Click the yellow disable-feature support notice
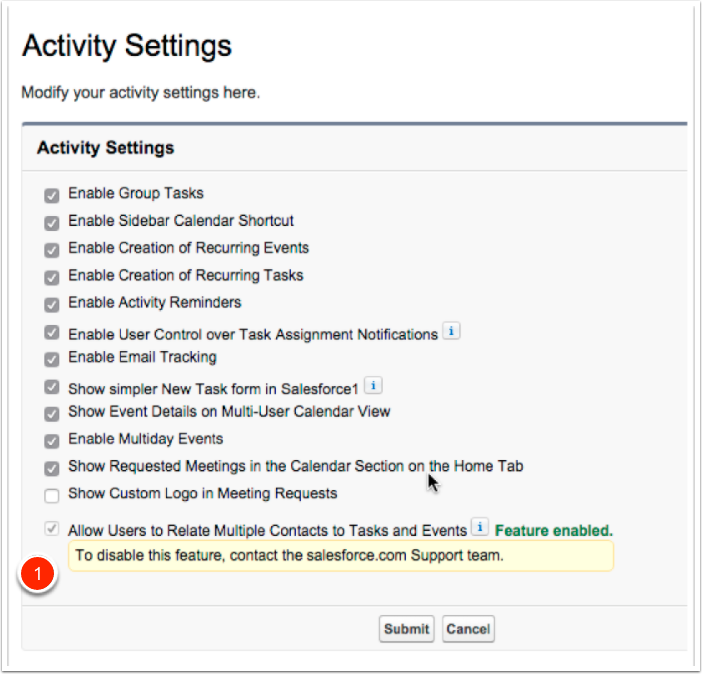The width and height of the screenshot is (702, 674). 340,555
